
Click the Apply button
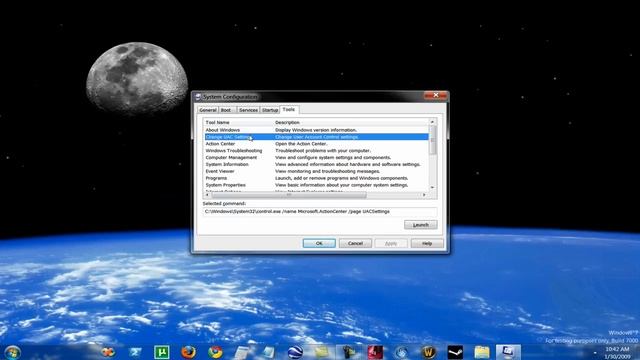[x=391, y=243]
